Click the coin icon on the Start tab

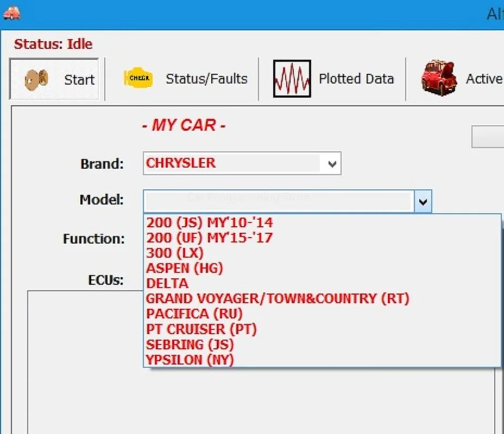click(x=37, y=78)
